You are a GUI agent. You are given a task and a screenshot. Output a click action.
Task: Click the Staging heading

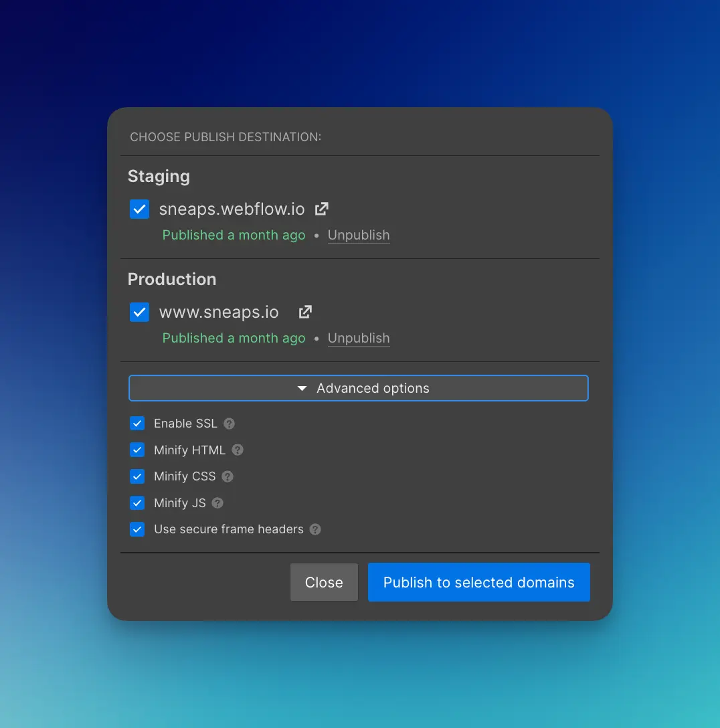(159, 177)
